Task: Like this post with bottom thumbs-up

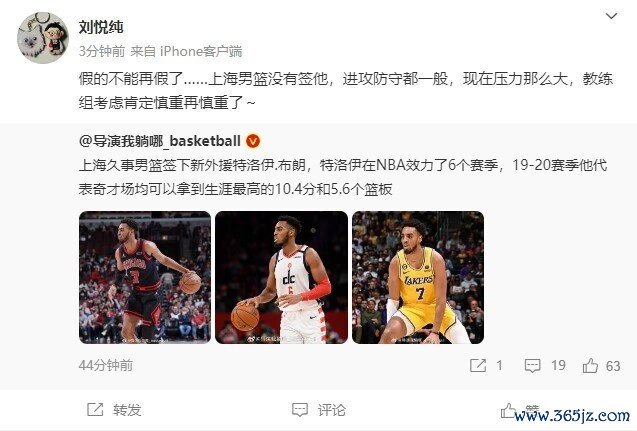Action: click(x=509, y=410)
